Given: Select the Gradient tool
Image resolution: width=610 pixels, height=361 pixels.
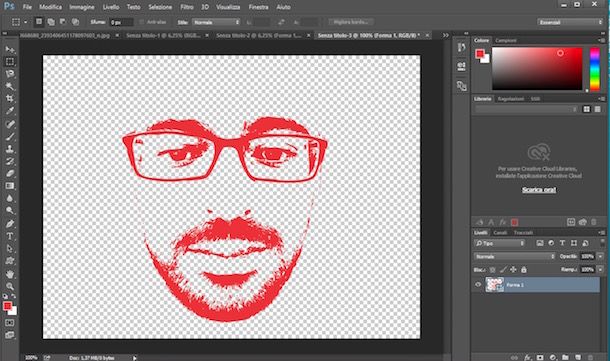Looking at the screenshot, I should 10,186.
